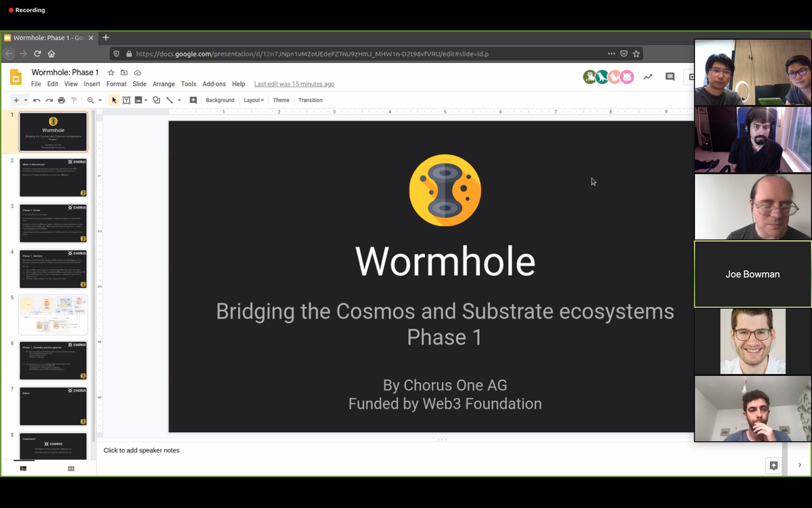This screenshot has height=508, width=812.
Task: Open the Google Slides home icon
Action: pyautogui.click(x=16, y=77)
